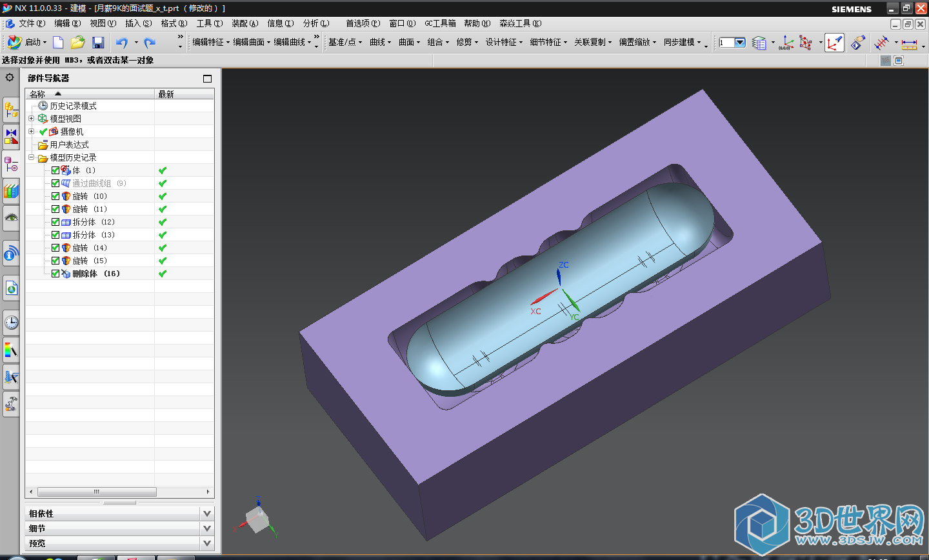Screen dimensions: 929x560
Task: Uncheck the 拆分体 (12) feature checkbox
Action: (55, 222)
